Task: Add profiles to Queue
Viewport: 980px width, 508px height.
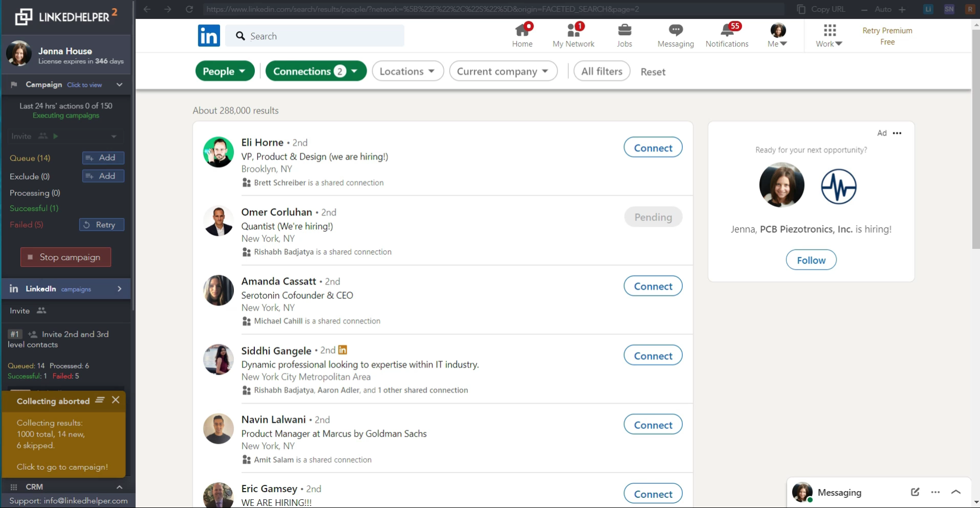Action: coord(103,158)
